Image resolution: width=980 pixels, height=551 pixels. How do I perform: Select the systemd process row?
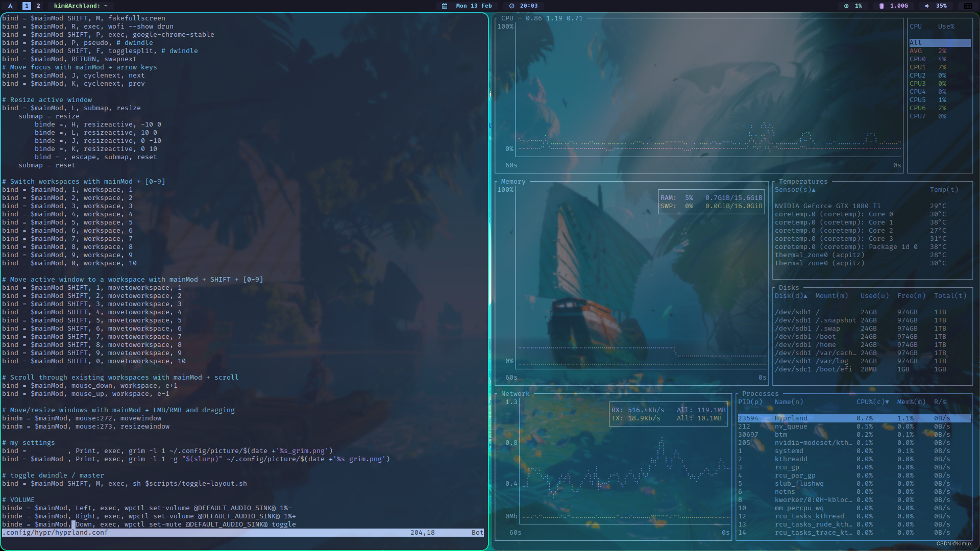click(x=854, y=451)
